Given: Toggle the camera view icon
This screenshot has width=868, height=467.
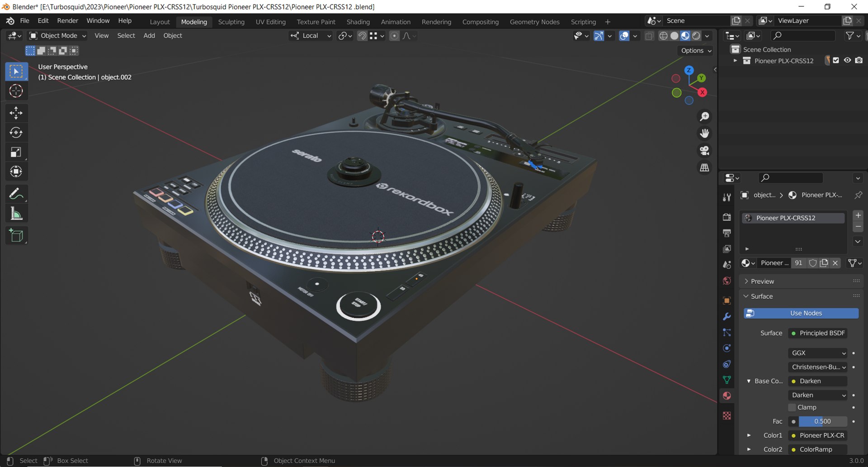Looking at the screenshot, I should pyautogui.click(x=704, y=151).
